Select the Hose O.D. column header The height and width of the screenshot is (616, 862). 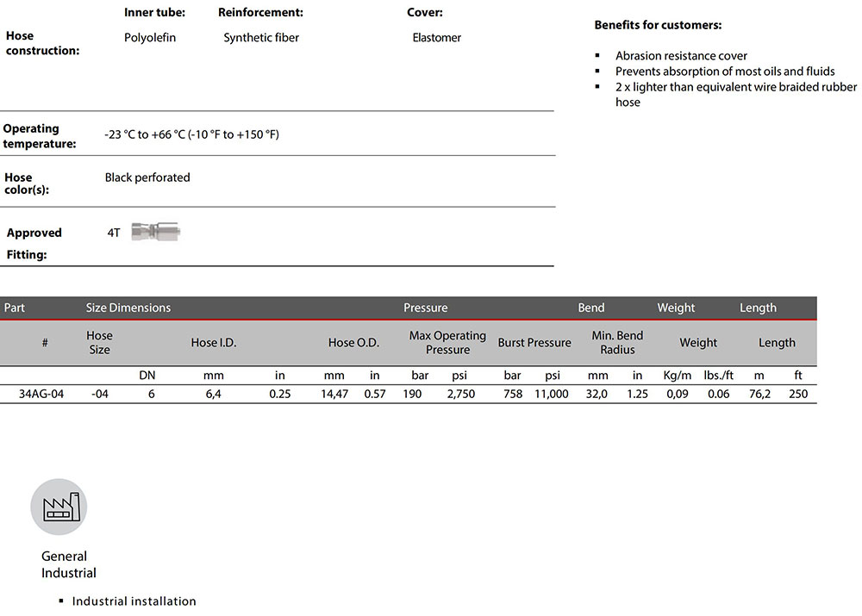[x=353, y=343]
